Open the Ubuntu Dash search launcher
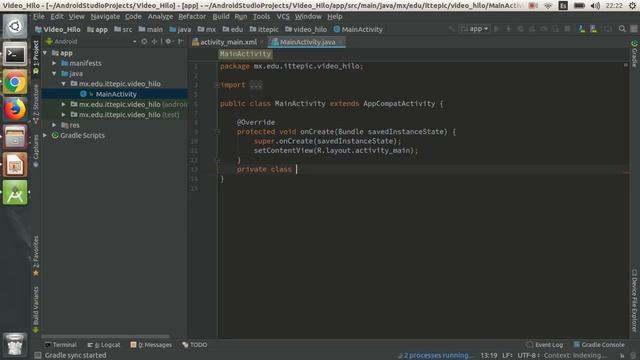 pos(15,26)
